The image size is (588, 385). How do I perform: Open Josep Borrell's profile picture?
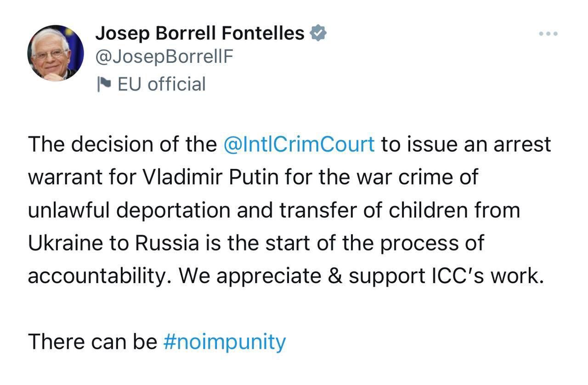pos(56,53)
